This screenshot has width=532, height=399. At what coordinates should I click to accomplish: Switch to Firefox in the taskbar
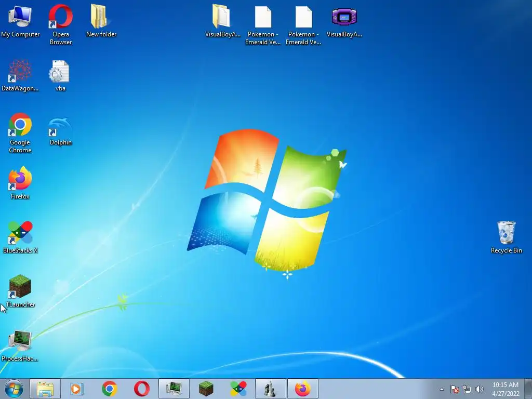click(x=303, y=389)
